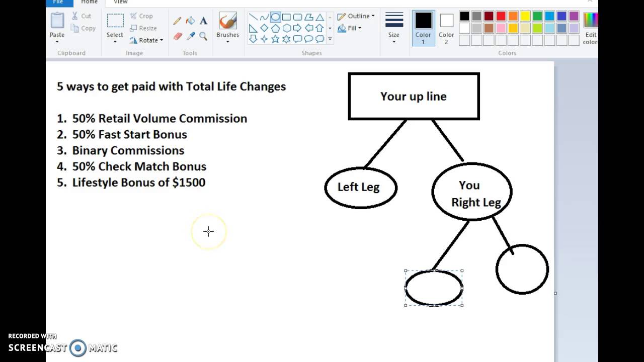Viewport: 644px width, 362px height.
Task: Select the Eraser tool
Action: click(177, 36)
